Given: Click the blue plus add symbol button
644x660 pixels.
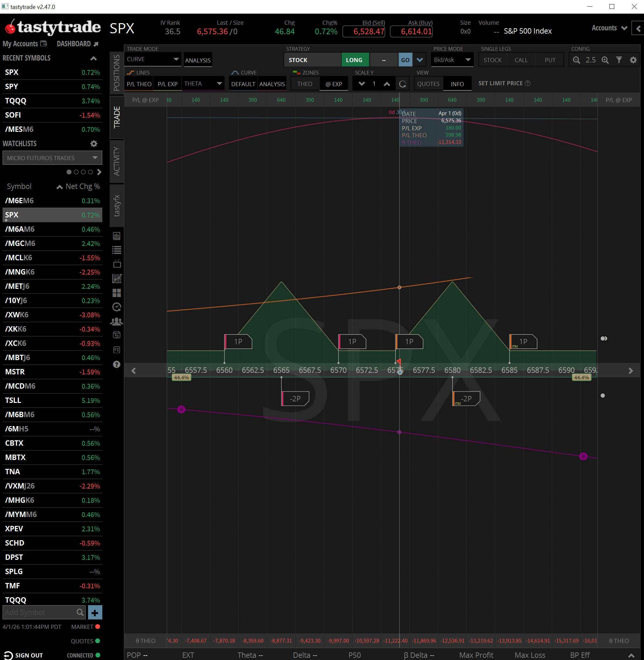Looking at the screenshot, I should [95, 612].
